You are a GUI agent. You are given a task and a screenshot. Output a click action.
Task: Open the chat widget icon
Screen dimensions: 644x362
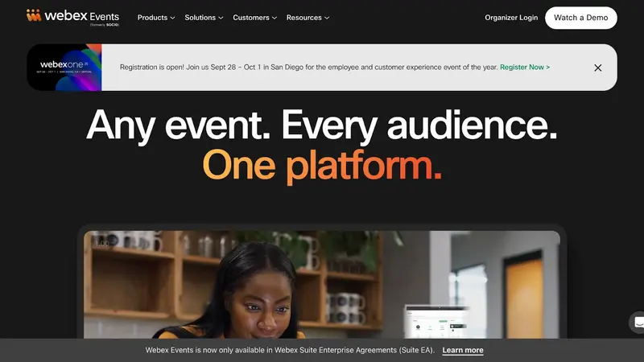click(638, 323)
